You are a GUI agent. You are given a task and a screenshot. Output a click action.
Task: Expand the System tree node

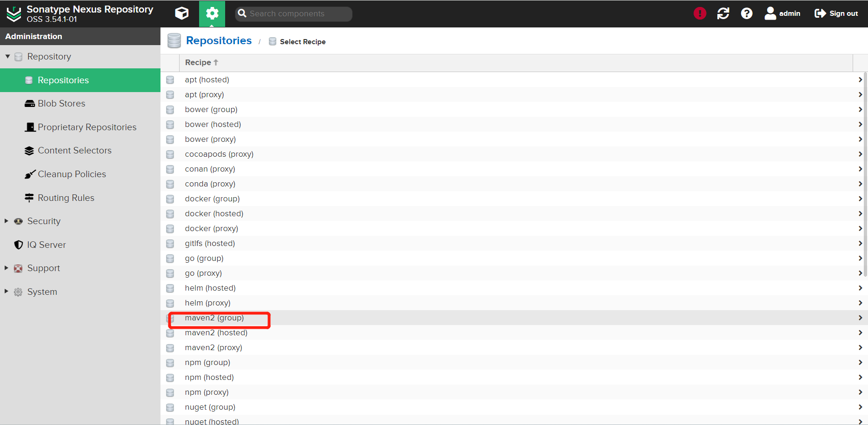tap(7, 292)
